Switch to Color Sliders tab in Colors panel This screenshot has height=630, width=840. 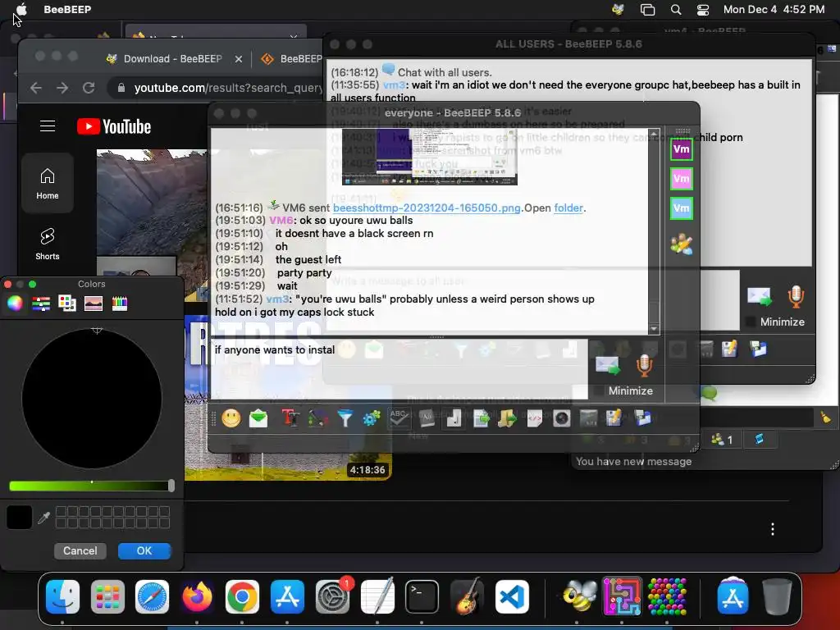(x=41, y=304)
